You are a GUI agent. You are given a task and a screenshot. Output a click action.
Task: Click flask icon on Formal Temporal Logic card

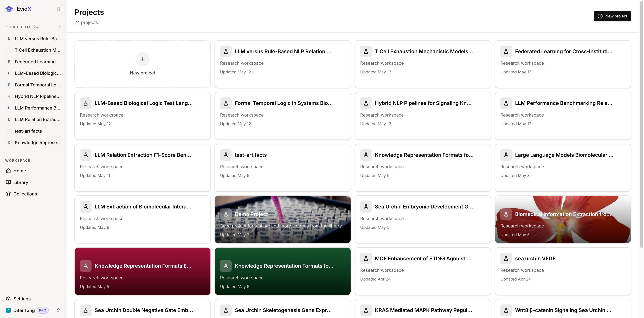pyautogui.click(x=226, y=103)
